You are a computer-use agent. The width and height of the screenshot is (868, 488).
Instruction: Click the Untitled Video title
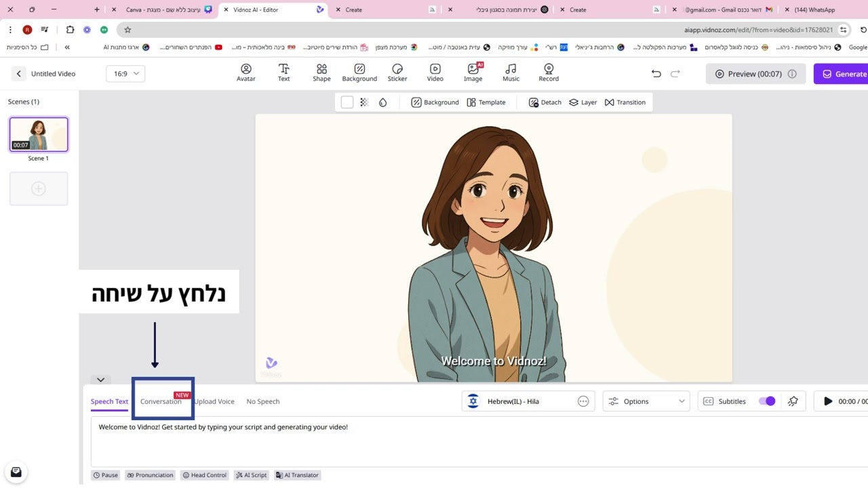tap(53, 74)
